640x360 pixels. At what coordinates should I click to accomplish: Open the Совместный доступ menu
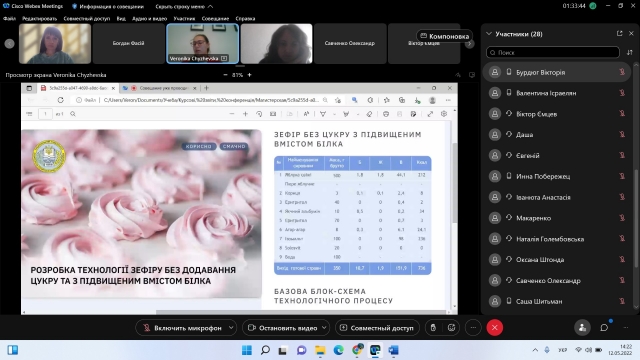[87, 18]
